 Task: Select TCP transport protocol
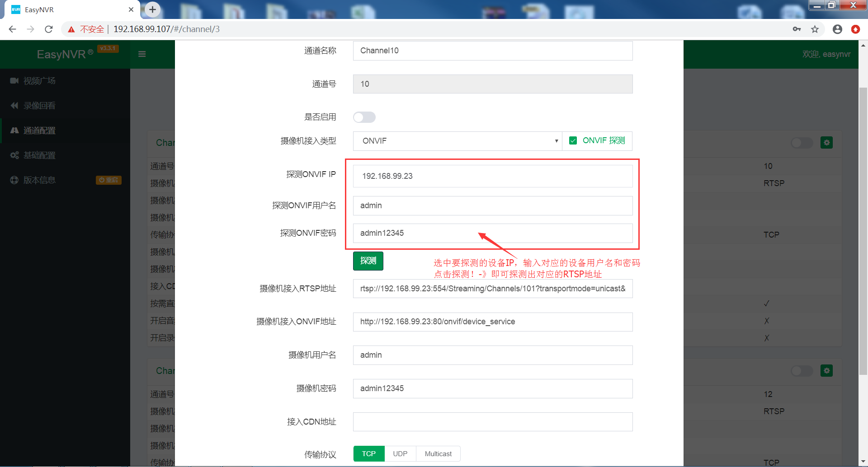[x=369, y=454]
